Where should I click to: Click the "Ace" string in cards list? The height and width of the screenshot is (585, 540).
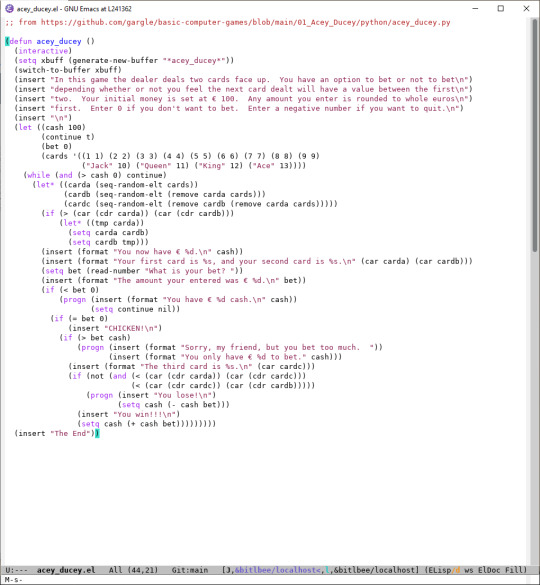click(x=264, y=166)
